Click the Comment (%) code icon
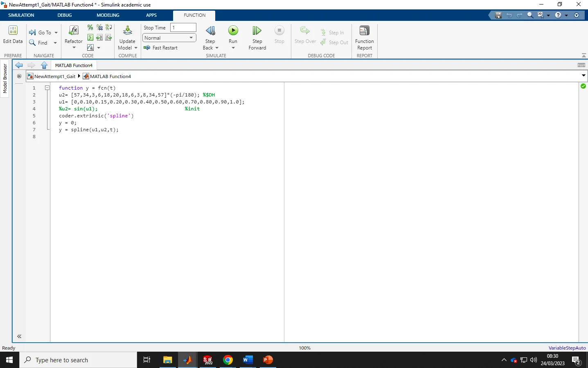The height and width of the screenshot is (368, 588). pyautogui.click(x=90, y=27)
